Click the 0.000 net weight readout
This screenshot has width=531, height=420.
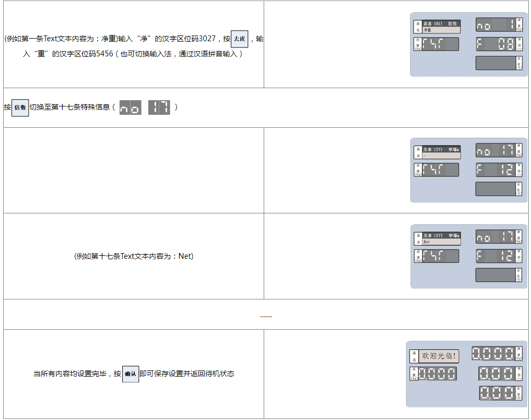(x=493, y=354)
